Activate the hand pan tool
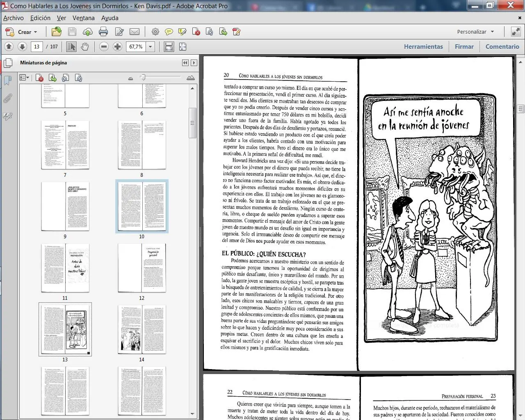Viewport: 525px width, 420px height. click(x=85, y=47)
